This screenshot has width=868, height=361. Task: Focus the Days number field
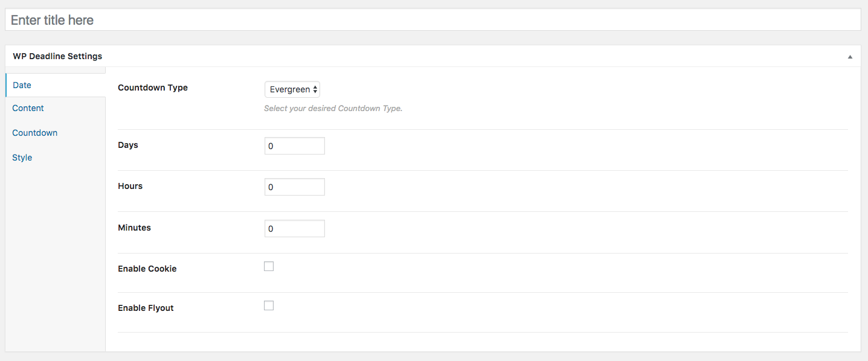[294, 146]
